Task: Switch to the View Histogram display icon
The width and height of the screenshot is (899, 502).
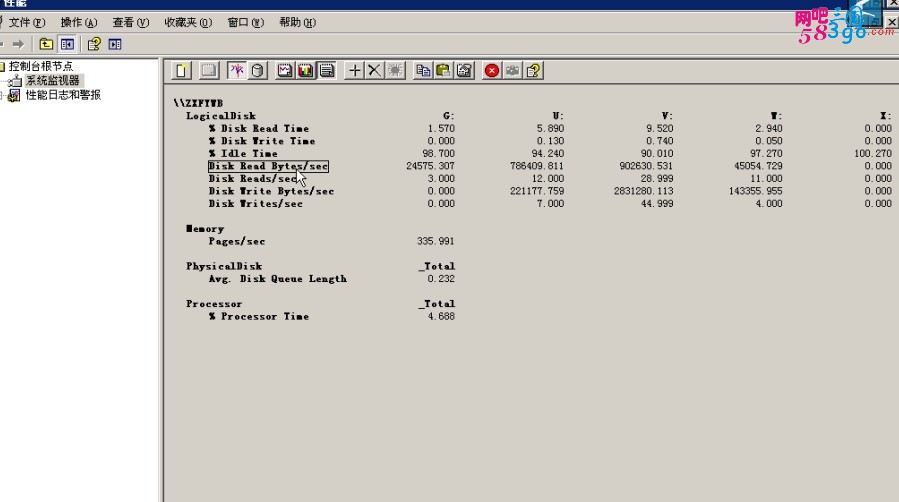Action: click(x=306, y=70)
